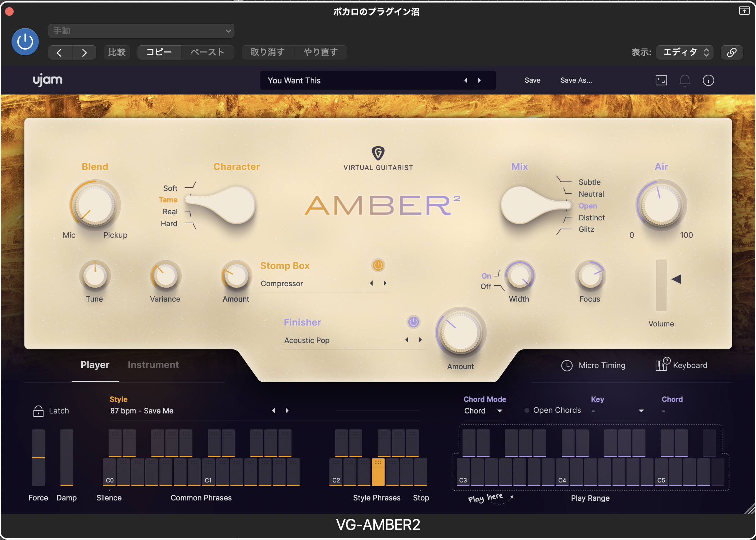756x540 pixels.
Task: Open the Chord Mode dropdown
Action: click(x=483, y=411)
